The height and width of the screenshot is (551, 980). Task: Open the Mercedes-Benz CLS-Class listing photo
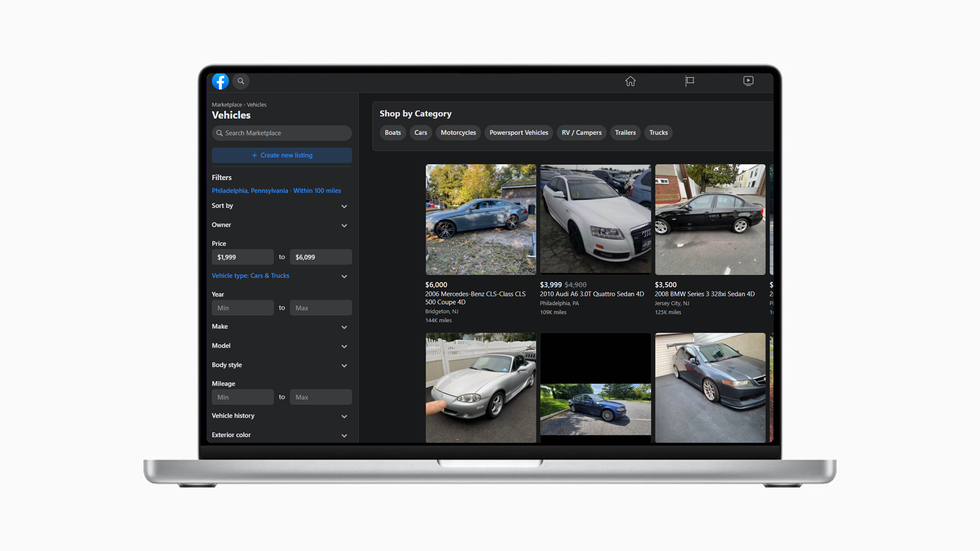click(480, 219)
